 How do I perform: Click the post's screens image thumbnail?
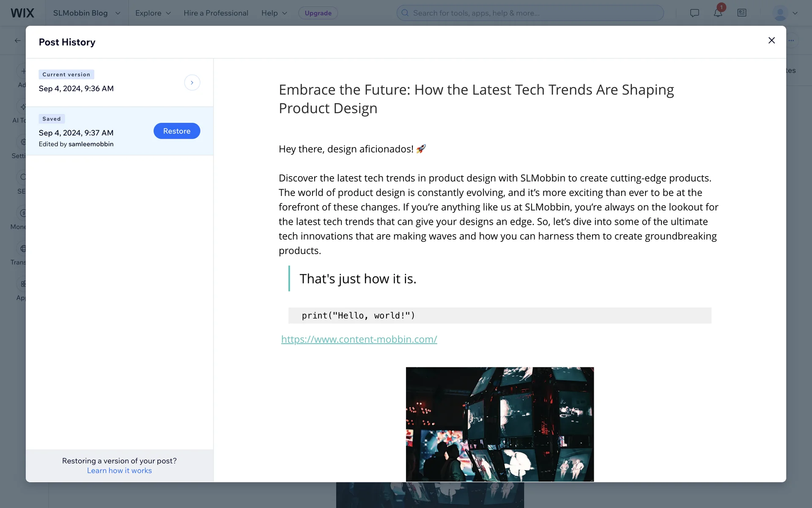coord(499,424)
